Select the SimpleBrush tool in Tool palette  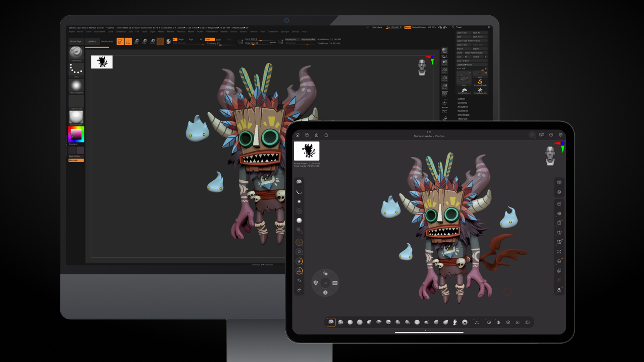point(480,82)
